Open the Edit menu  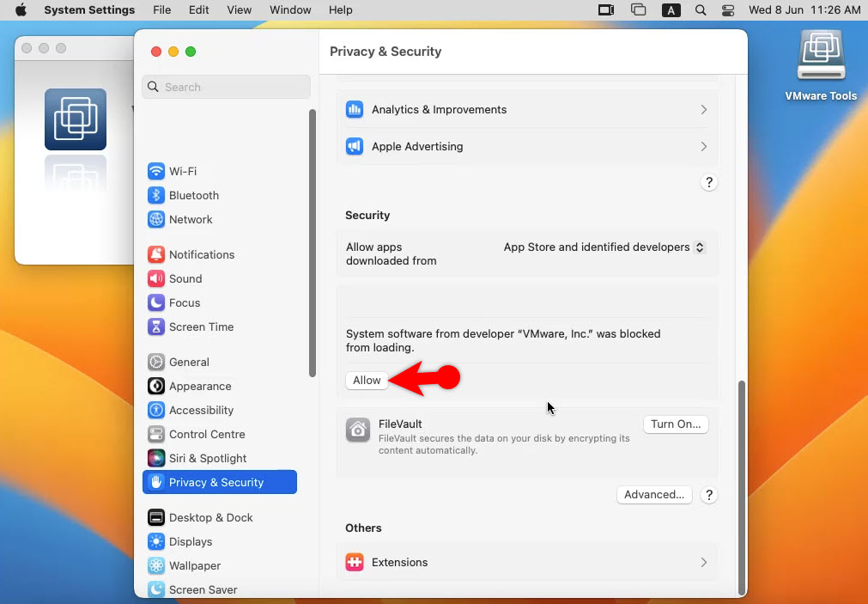198,10
